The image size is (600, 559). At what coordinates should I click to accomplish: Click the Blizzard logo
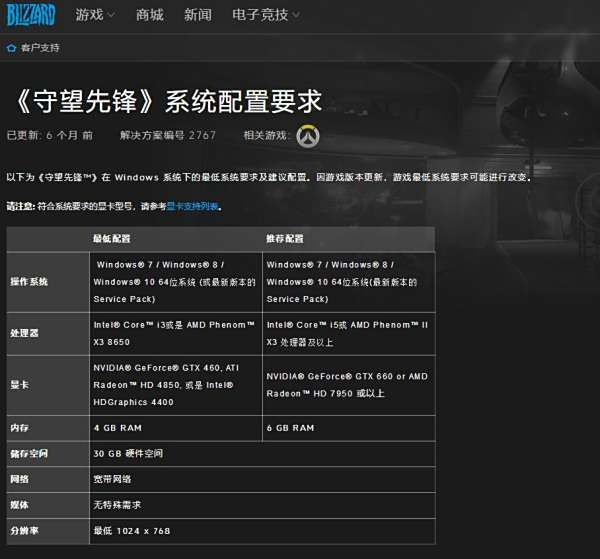click(x=31, y=15)
